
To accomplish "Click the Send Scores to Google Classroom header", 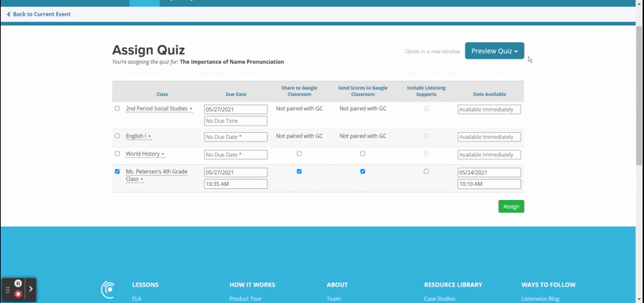I will pyautogui.click(x=363, y=91).
